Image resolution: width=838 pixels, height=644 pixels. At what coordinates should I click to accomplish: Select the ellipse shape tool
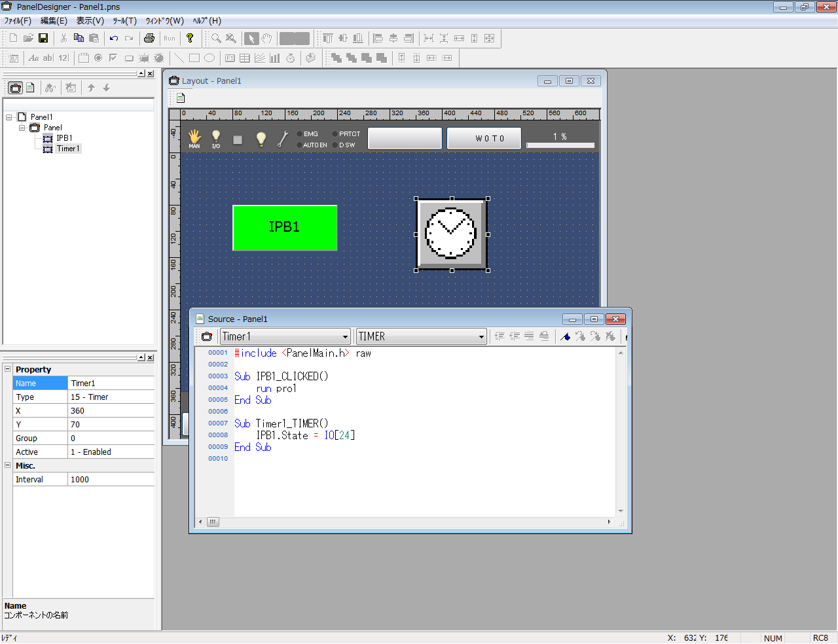tap(209, 58)
